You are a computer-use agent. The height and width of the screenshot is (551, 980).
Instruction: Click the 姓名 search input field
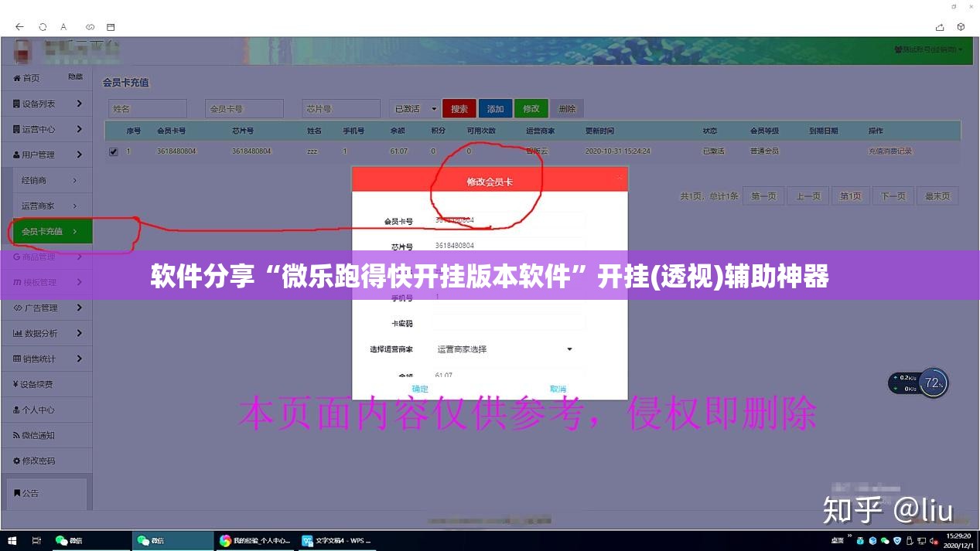pyautogui.click(x=148, y=109)
